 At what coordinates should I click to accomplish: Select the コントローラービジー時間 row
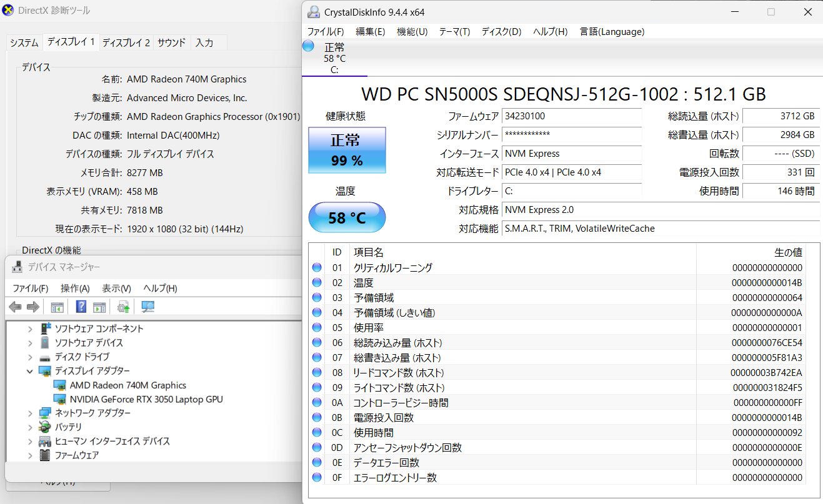coord(557,402)
